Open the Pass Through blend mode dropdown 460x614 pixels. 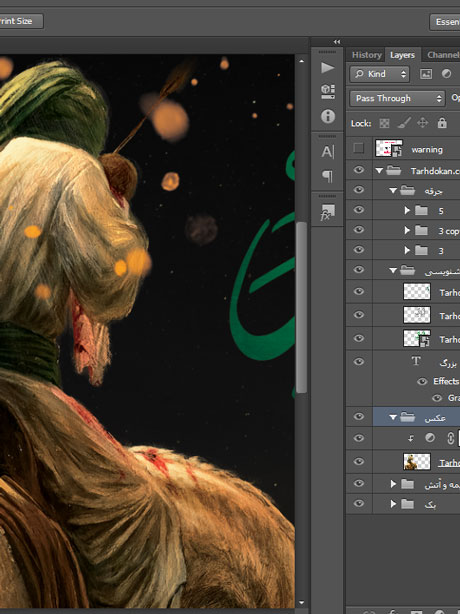tap(397, 98)
